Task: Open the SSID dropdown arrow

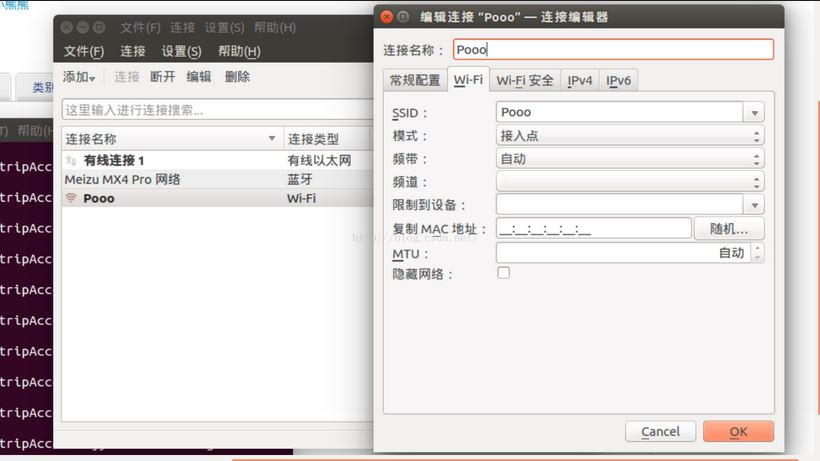Action: click(754, 112)
